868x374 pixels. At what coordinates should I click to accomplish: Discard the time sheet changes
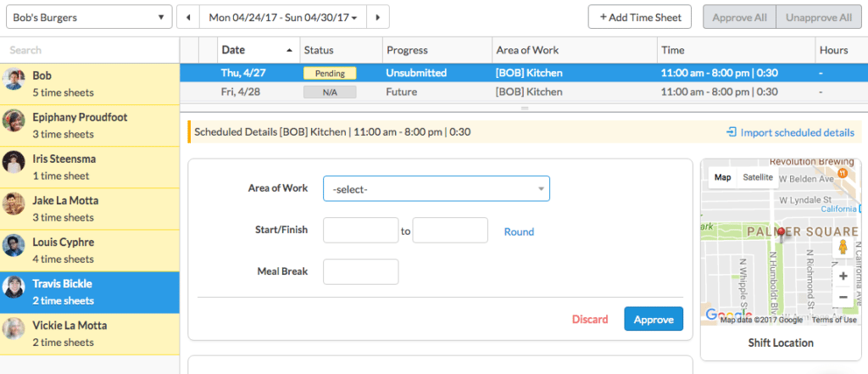(x=590, y=319)
